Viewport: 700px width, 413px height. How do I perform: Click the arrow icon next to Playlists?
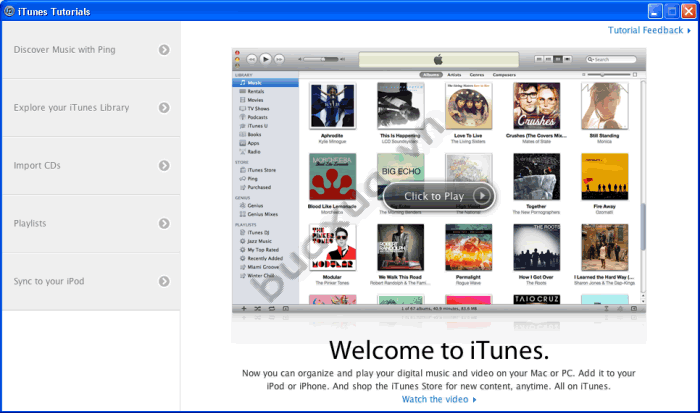tap(164, 223)
